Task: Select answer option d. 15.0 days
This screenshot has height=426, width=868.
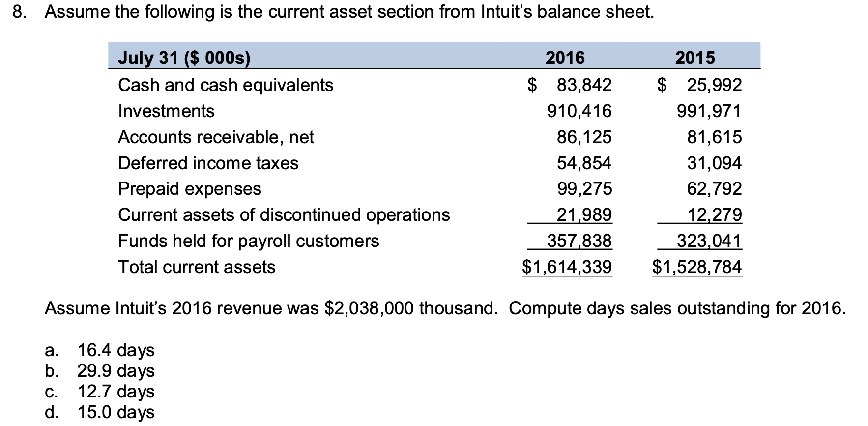Action: pos(99,412)
